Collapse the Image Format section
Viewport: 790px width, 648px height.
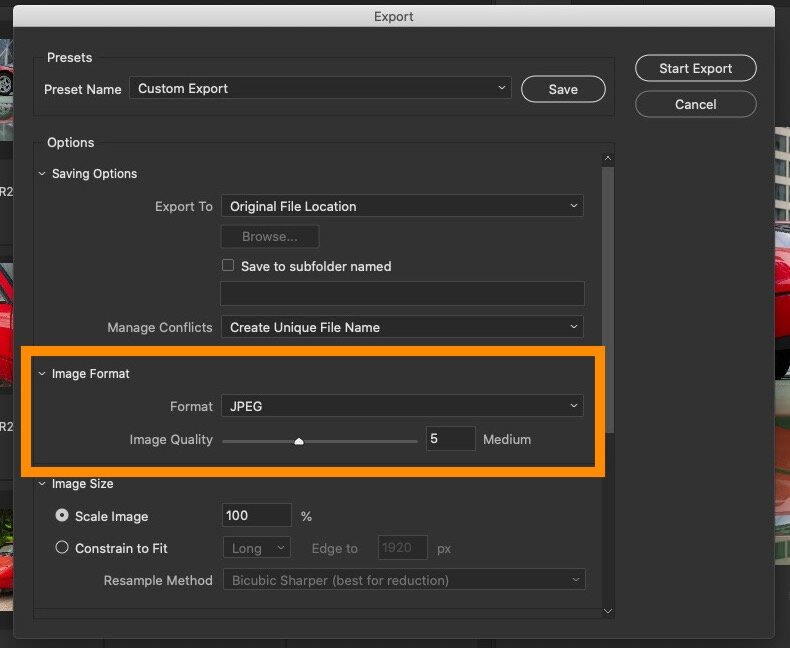pos(42,374)
